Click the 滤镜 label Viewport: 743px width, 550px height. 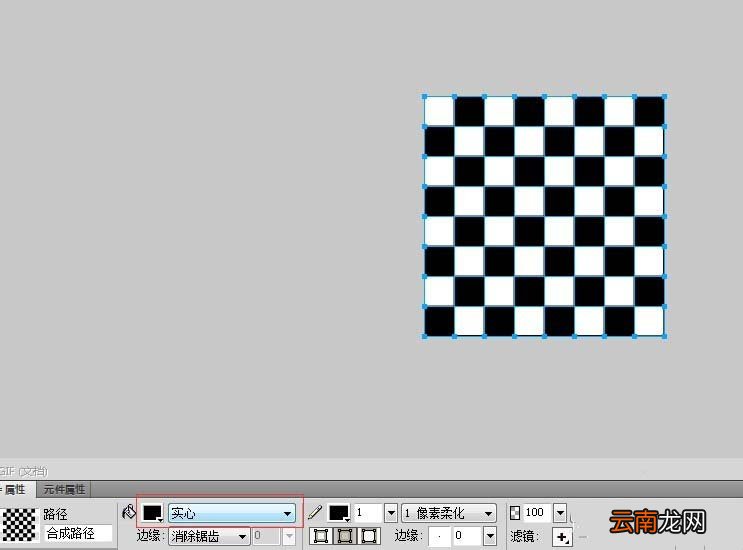524,536
